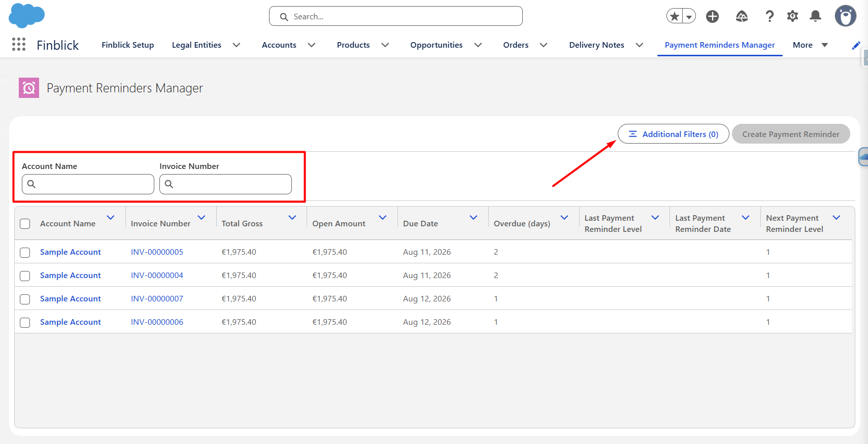Expand the Products tab dropdown

coord(385,45)
